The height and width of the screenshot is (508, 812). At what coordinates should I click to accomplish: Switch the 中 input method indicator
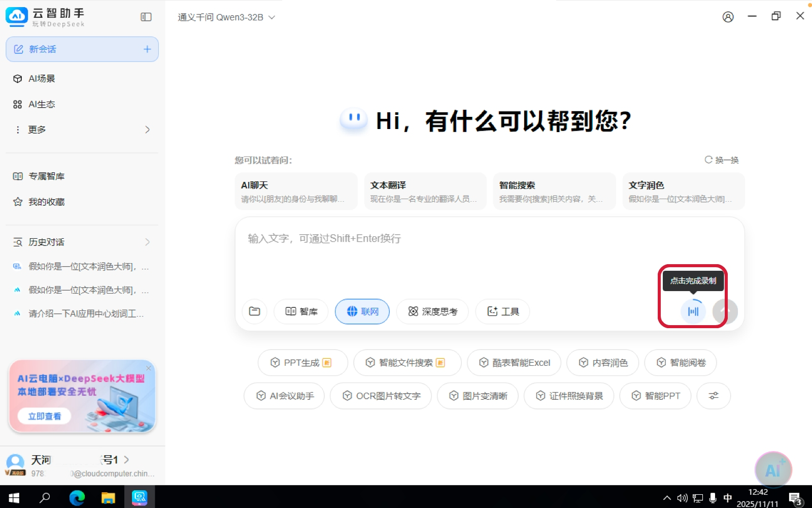728,498
